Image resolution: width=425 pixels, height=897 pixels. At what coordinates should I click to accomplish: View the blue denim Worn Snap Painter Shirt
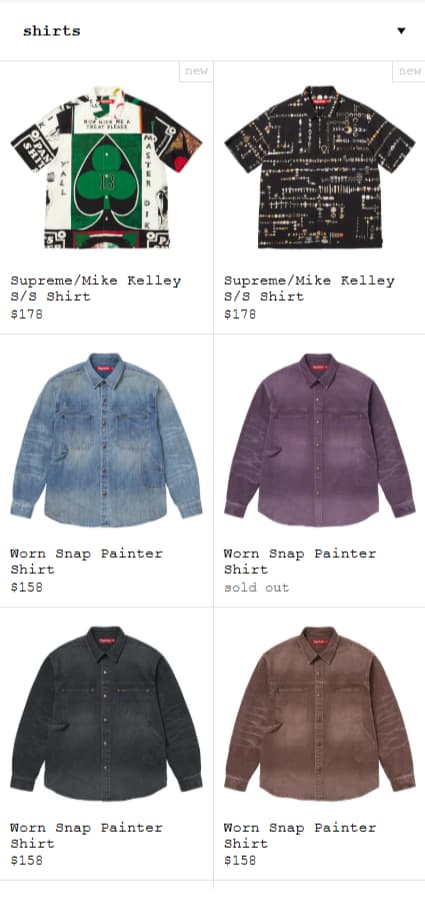pos(106,439)
